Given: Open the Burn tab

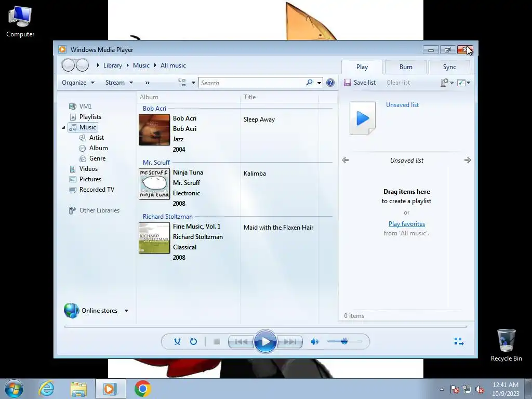Looking at the screenshot, I should point(406,67).
